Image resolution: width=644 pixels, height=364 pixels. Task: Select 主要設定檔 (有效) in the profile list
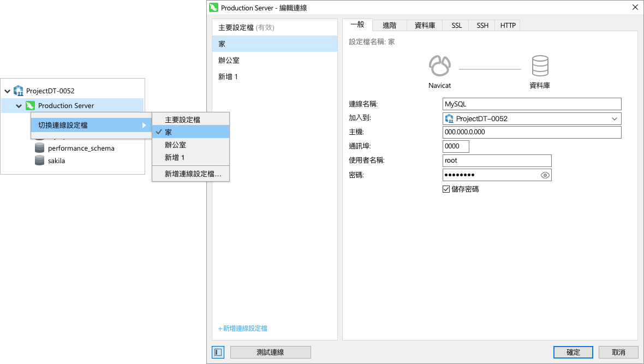(275, 27)
